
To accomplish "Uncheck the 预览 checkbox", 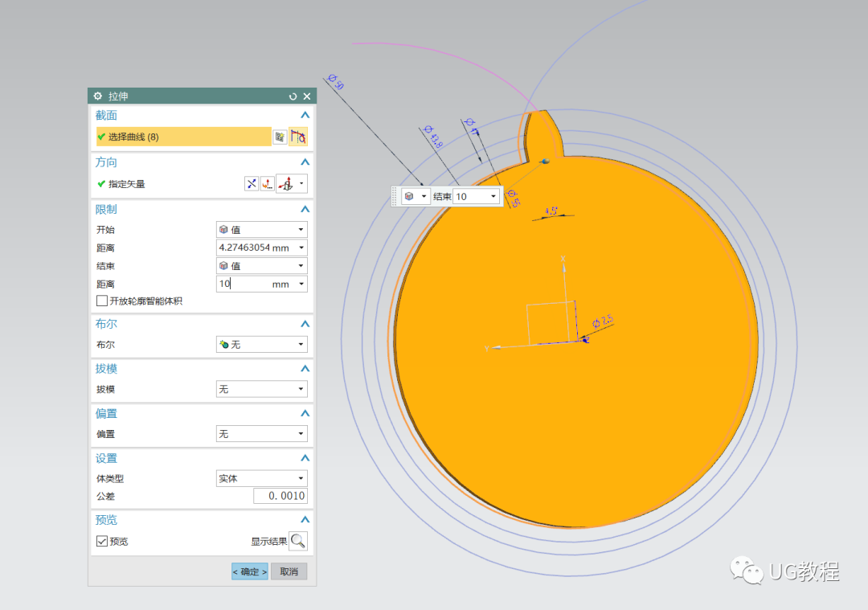I will pos(102,541).
